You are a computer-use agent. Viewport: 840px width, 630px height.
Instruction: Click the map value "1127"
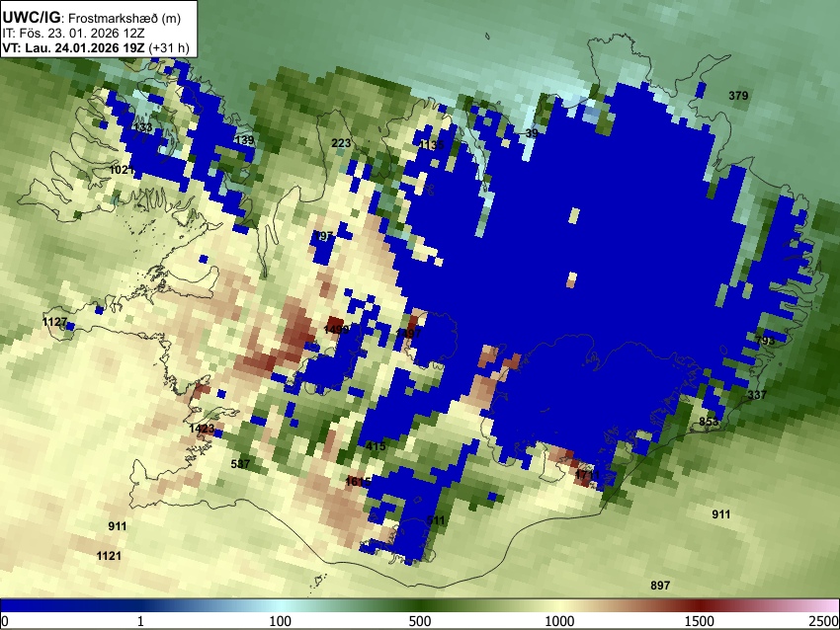tap(54, 322)
